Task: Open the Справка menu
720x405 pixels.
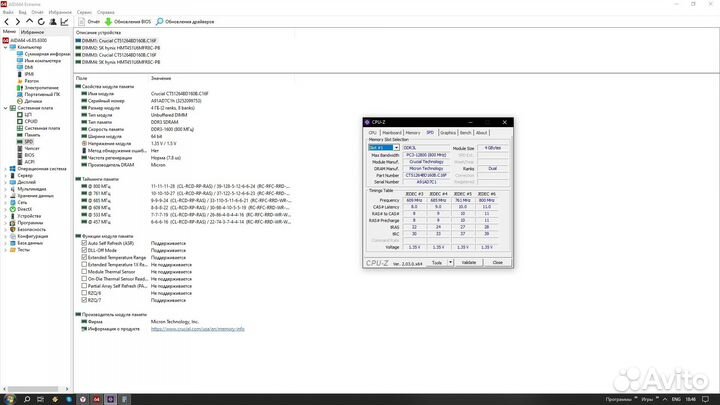Action: pyautogui.click(x=106, y=12)
